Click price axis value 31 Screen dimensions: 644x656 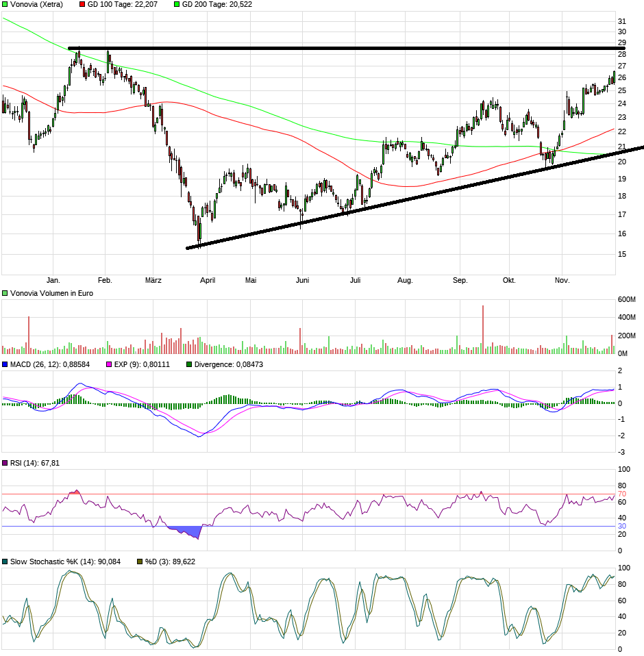[x=622, y=21]
